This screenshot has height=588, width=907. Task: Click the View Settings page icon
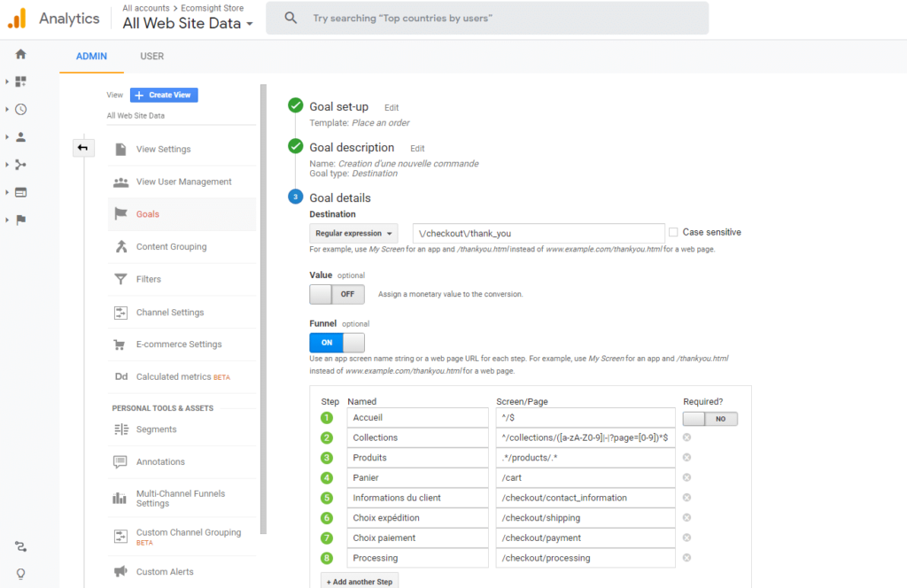[120, 149]
